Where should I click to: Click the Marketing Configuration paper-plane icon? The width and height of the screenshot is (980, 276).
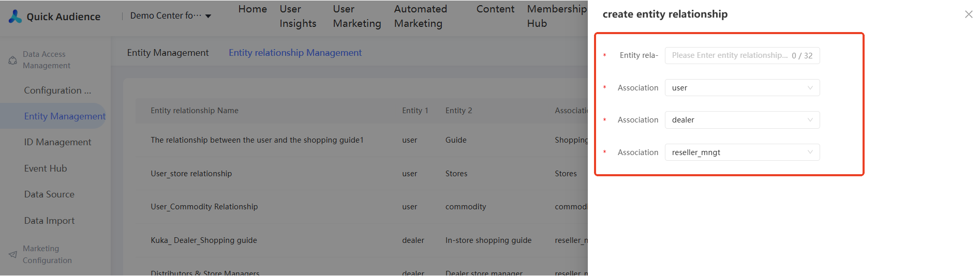pyautogui.click(x=12, y=254)
